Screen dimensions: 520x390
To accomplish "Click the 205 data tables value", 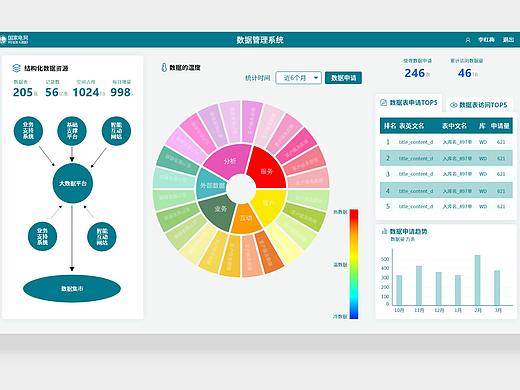I will tap(23, 92).
